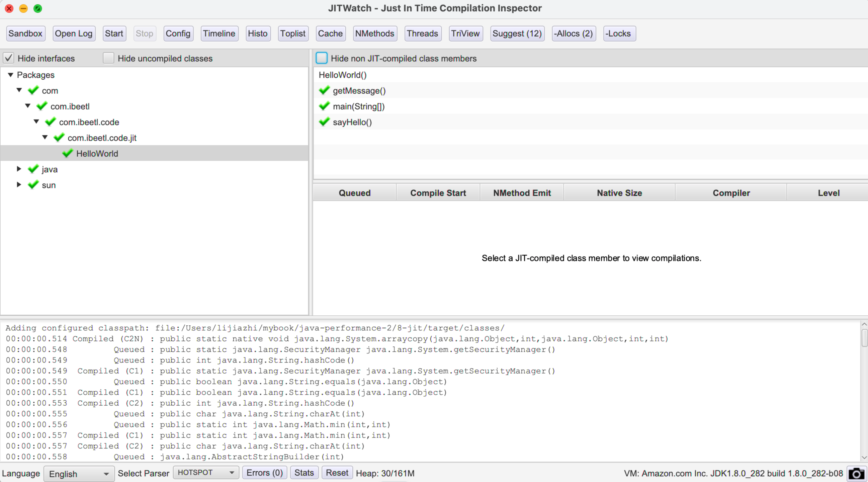The width and height of the screenshot is (868, 482).
Task: Open the Timeline view
Action: [220, 34]
